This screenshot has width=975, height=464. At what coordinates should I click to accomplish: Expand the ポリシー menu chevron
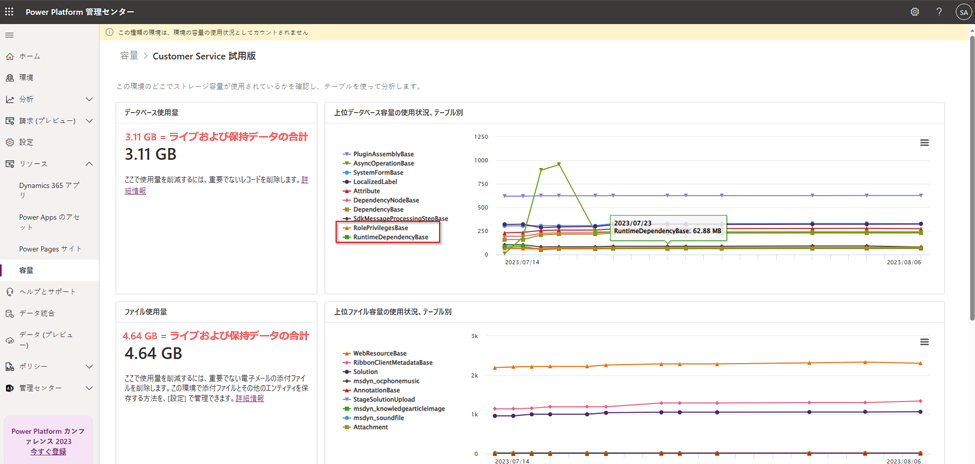[89, 366]
